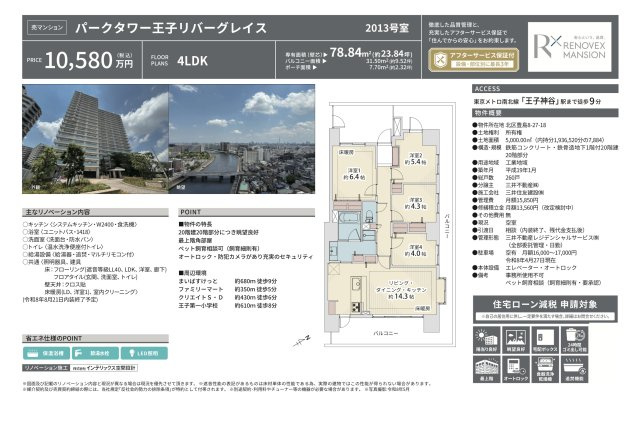640x432 pixels.
Task: Click the 洋室2 約5.4帖 room in floor plan
Action: point(416,159)
